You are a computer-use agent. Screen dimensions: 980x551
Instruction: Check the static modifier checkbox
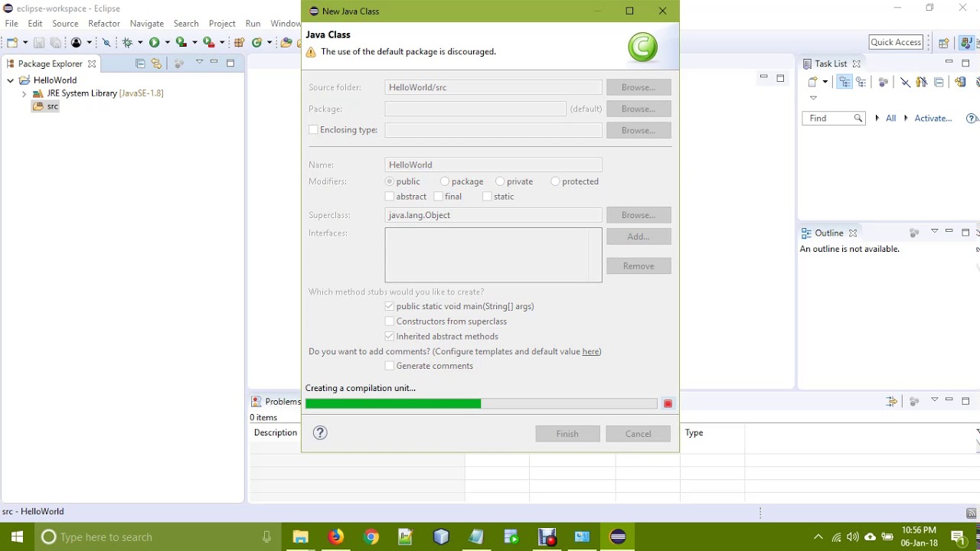(487, 197)
